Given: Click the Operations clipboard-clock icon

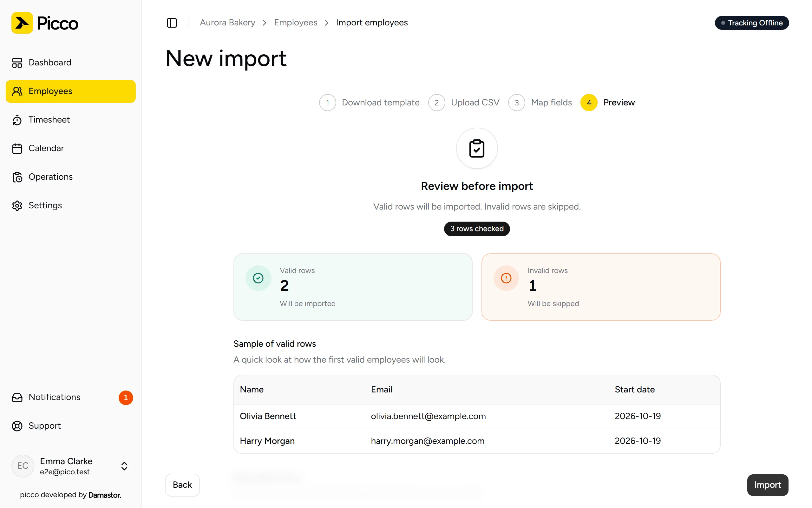Looking at the screenshot, I should pyautogui.click(x=17, y=177).
